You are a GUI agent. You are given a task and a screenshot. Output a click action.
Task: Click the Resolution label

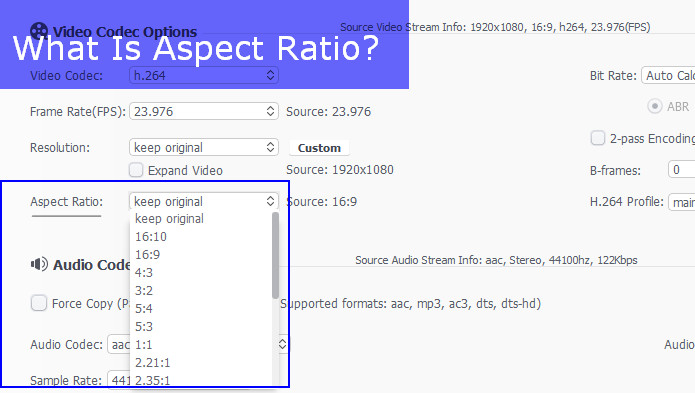pyautogui.click(x=60, y=148)
